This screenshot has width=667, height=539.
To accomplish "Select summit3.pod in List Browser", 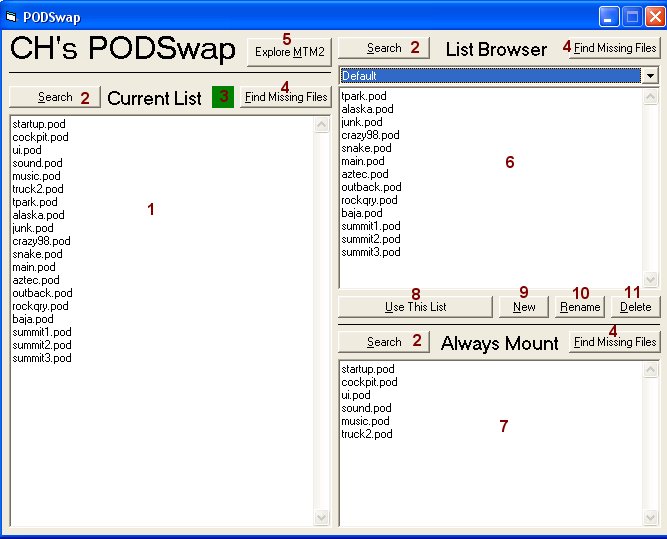I will click(371, 252).
